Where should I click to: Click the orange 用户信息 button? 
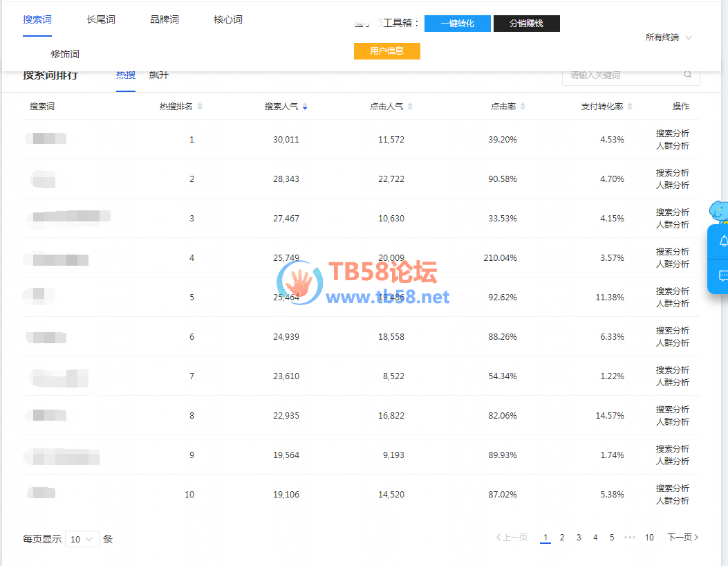pyautogui.click(x=386, y=51)
